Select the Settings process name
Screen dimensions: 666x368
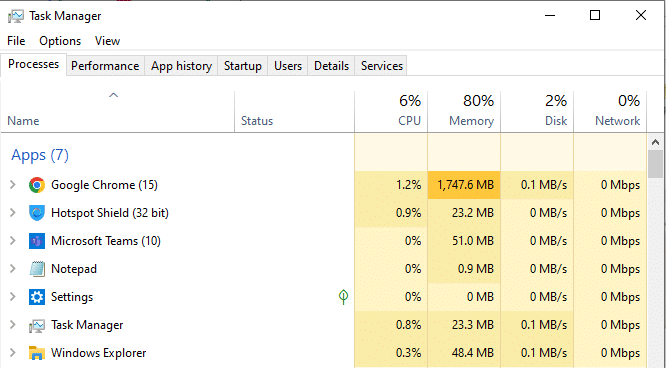click(72, 297)
